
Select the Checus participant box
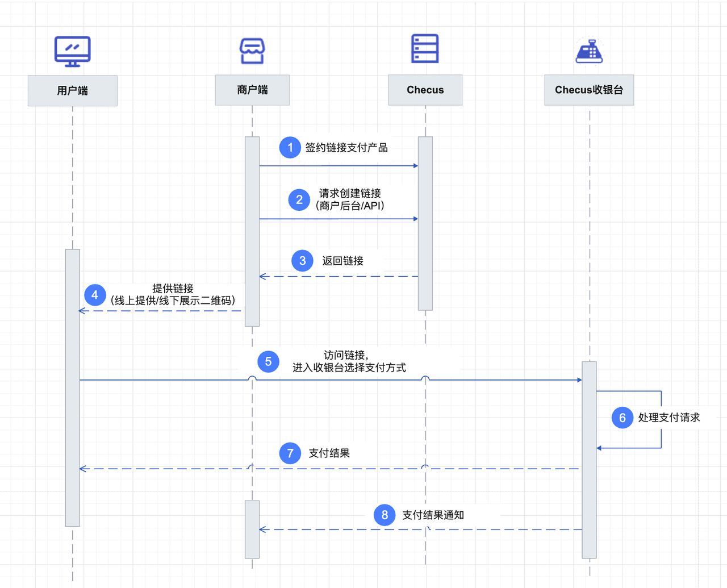click(x=425, y=90)
